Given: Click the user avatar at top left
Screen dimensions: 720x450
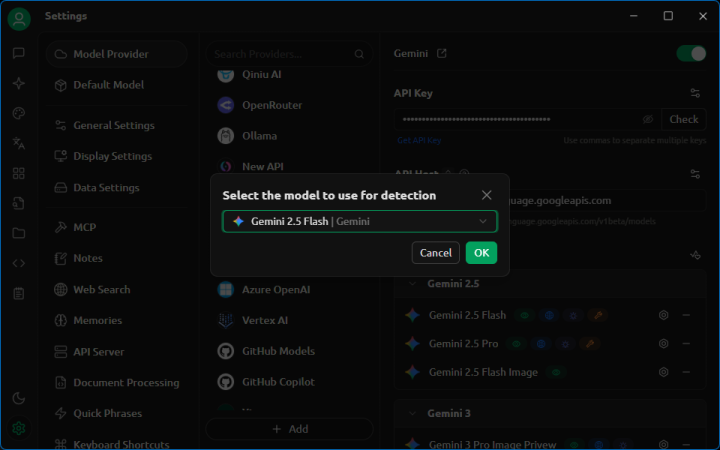Looking at the screenshot, I should [18, 18].
